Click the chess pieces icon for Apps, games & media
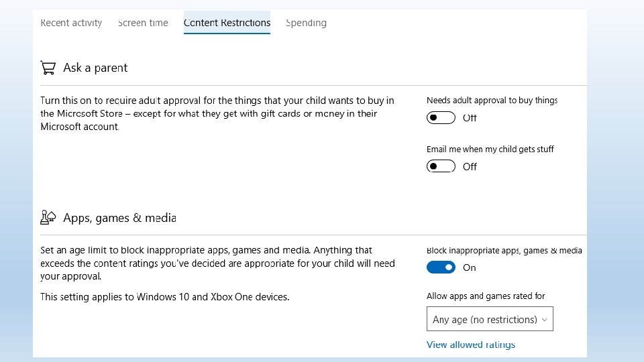 tap(48, 217)
